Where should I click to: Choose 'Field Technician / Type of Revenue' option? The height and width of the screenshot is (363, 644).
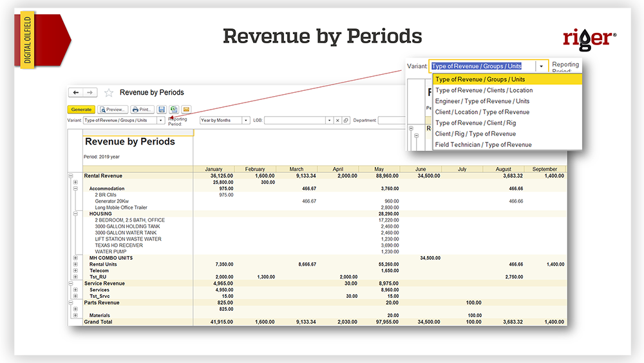tap(483, 145)
